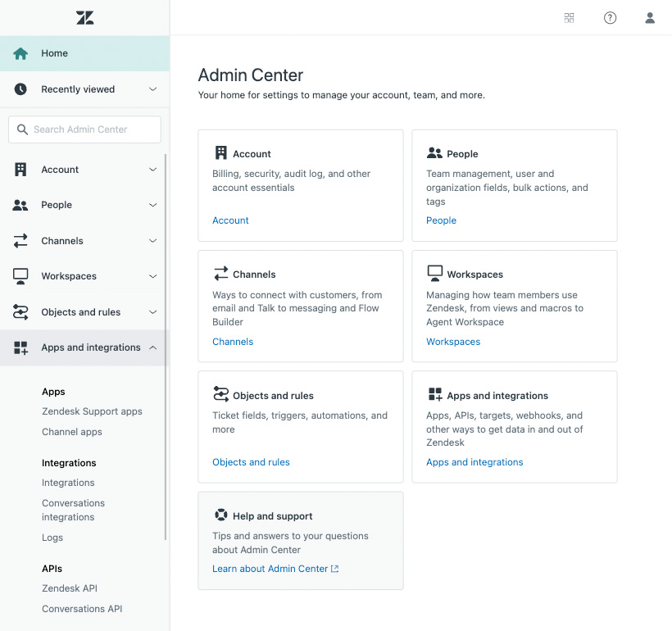The height and width of the screenshot is (631, 672).
Task: Click the Account link in card
Action: click(x=230, y=220)
